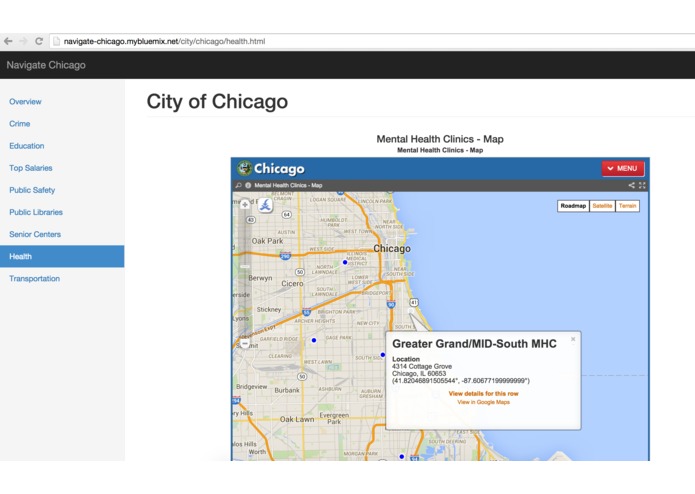Click the clinic dot near Morgan Park

[x=402, y=456]
